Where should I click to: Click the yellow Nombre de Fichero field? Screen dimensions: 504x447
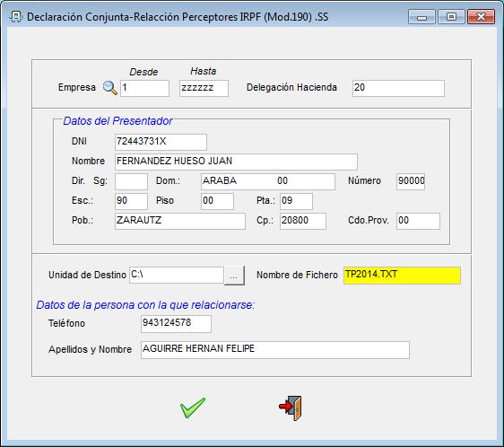click(402, 276)
